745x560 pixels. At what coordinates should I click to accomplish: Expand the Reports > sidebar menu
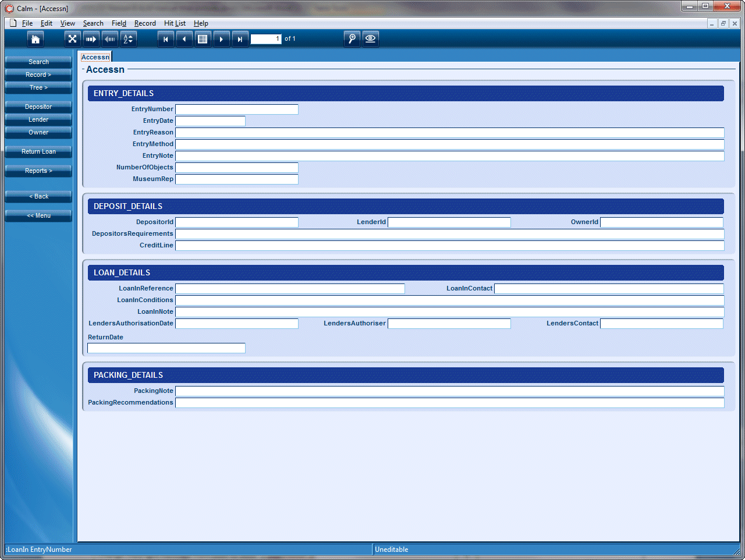[37, 171]
